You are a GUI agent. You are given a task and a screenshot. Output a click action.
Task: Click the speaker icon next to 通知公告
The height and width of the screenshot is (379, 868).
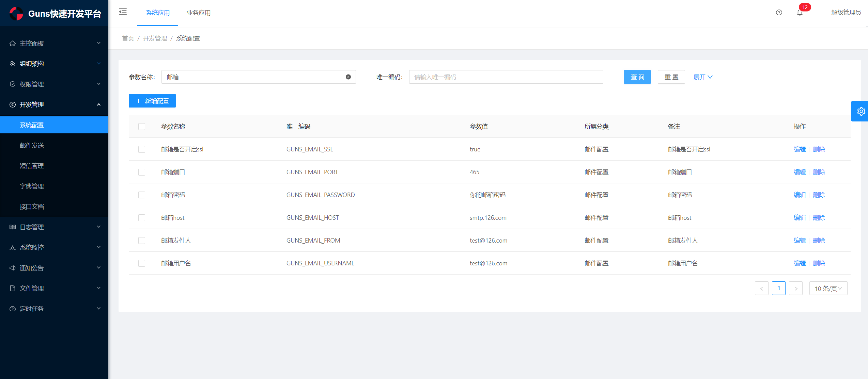[x=13, y=268]
